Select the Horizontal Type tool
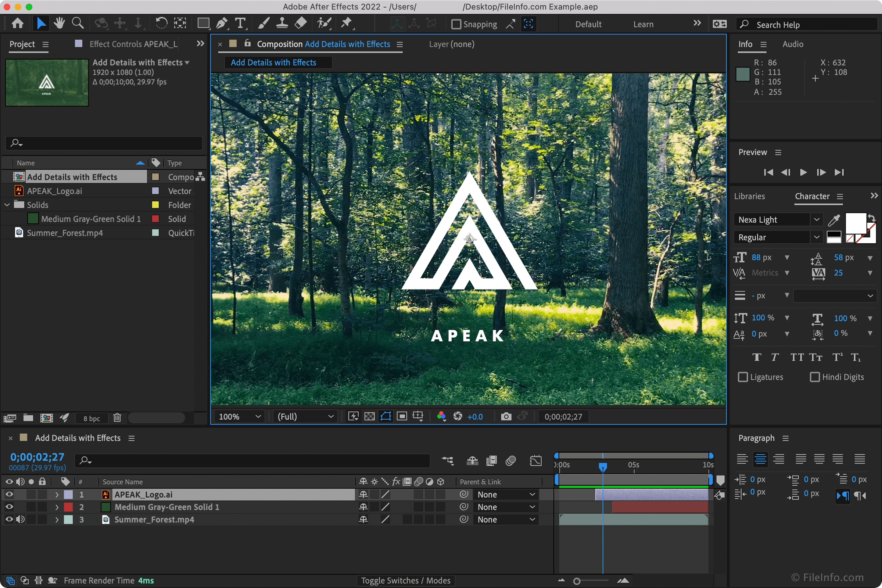The height and width of the screenshot is (588, 882). (240, 24)
